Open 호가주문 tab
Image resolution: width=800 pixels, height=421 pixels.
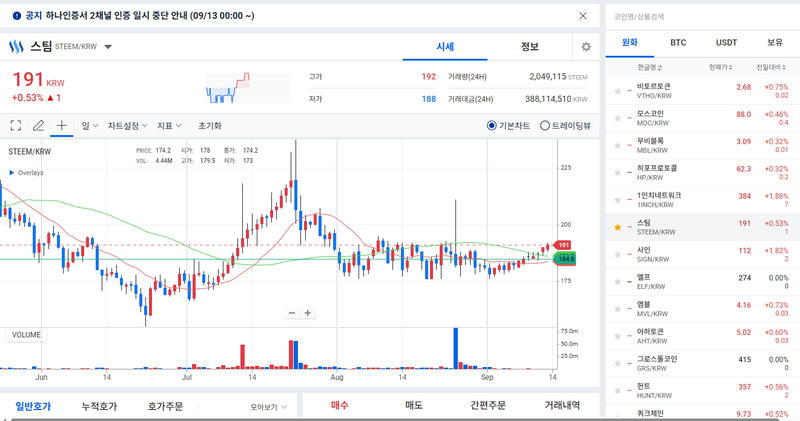(165, 407)
